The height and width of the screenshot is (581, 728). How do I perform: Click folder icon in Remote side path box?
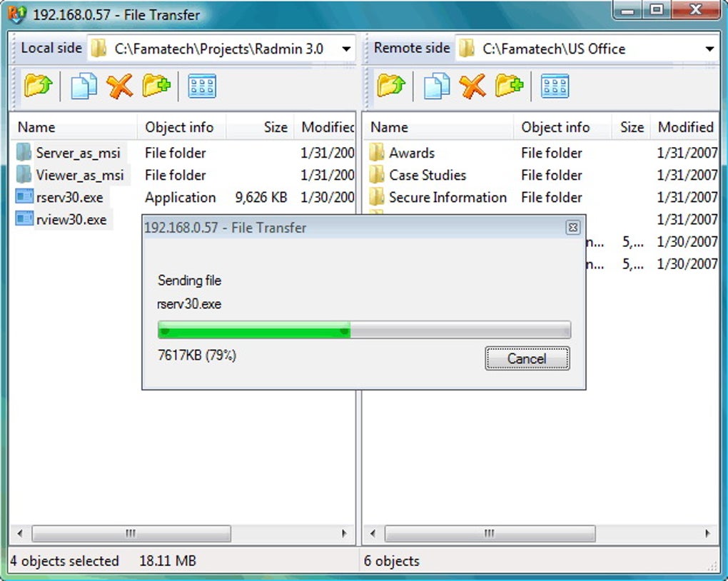[466, 49]
